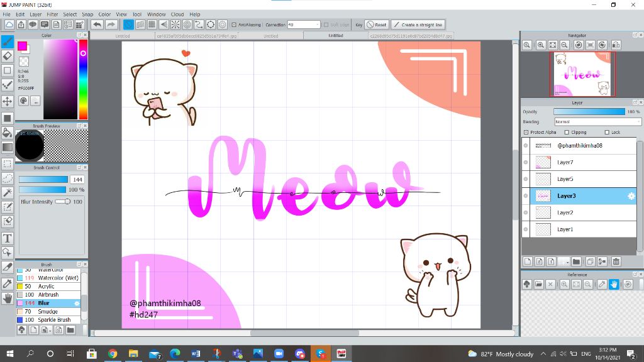Open gear settings for Blur brush

pos(77,304)
